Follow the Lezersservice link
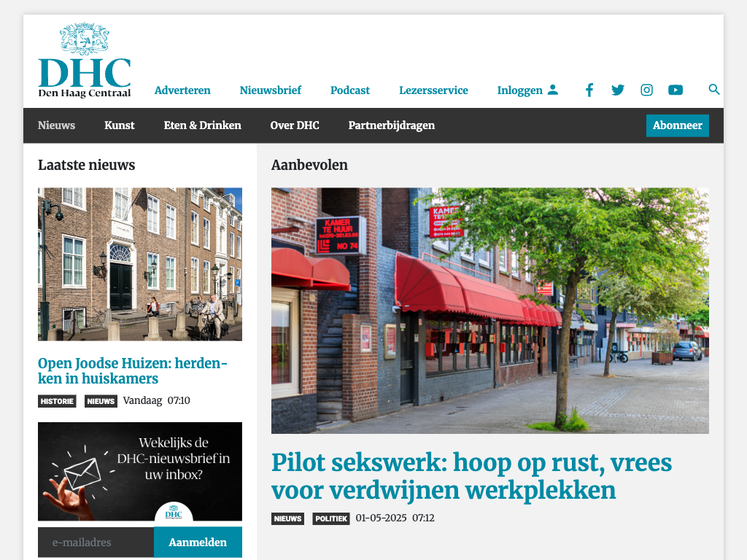The width and height of the screenshot is (747, 560). pos(433,90)
